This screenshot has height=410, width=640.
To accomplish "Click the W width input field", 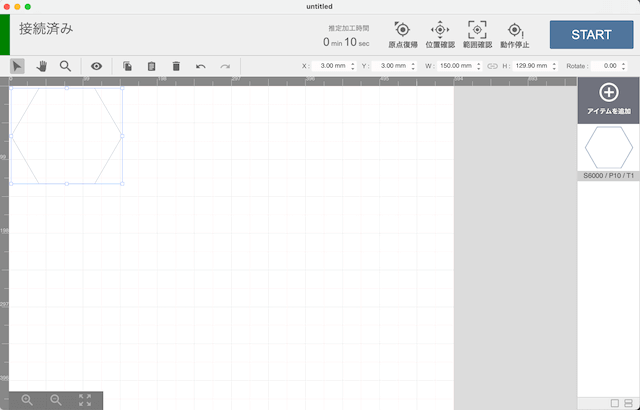I will [455, 66].
